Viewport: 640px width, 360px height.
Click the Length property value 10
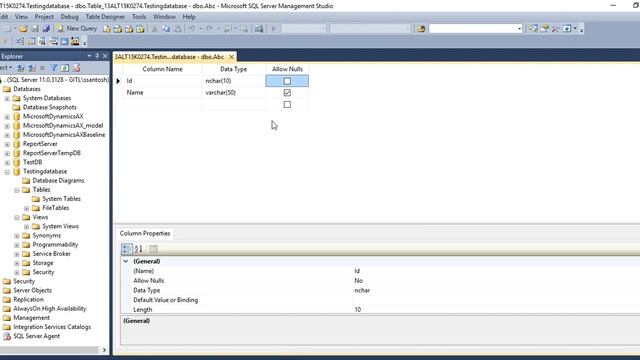[x=358, y=310]
